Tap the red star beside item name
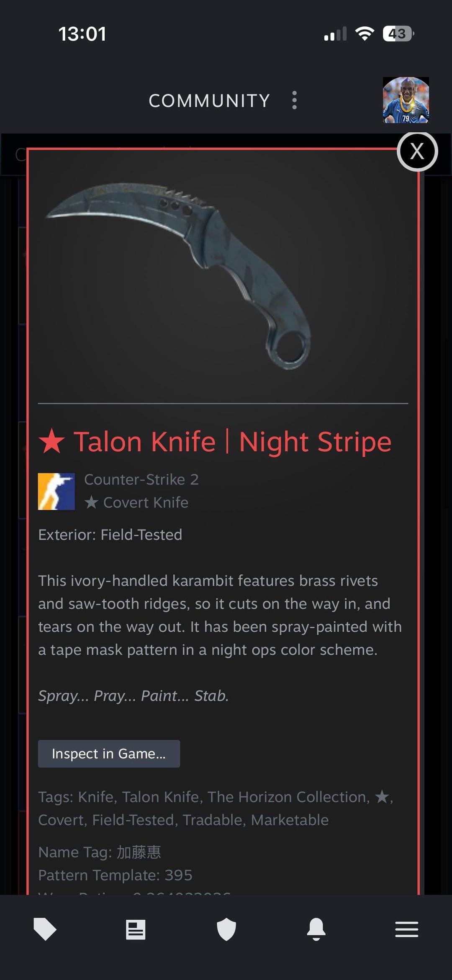 click(x=51, y=441)
